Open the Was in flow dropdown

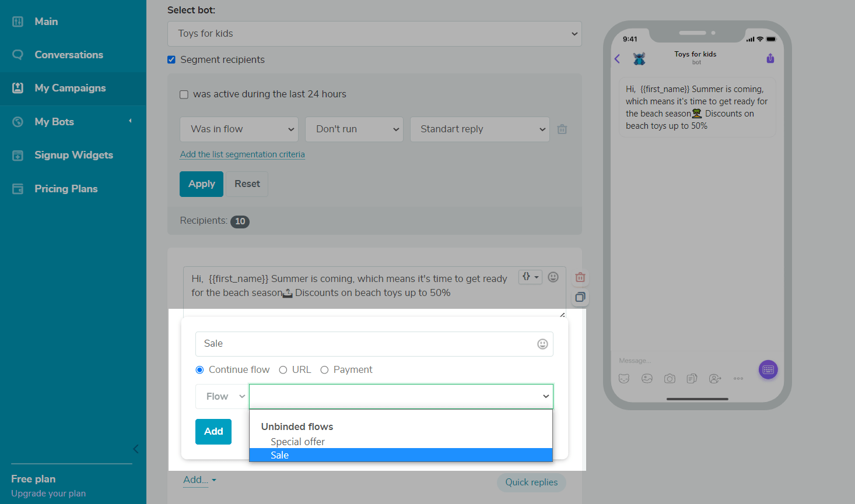click(x=239, y=129)
